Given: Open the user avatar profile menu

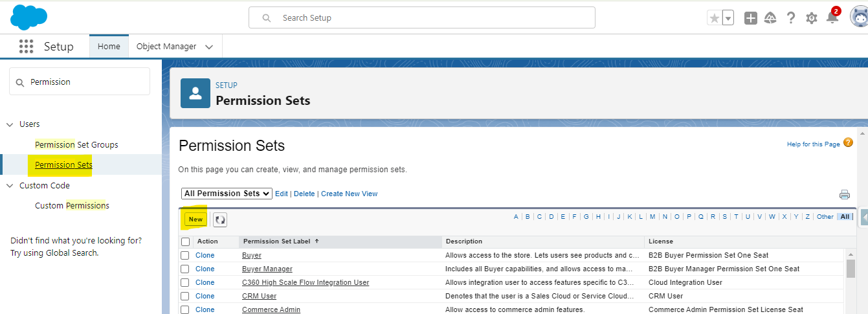Looking at the screenshot, I should [859, 17].
